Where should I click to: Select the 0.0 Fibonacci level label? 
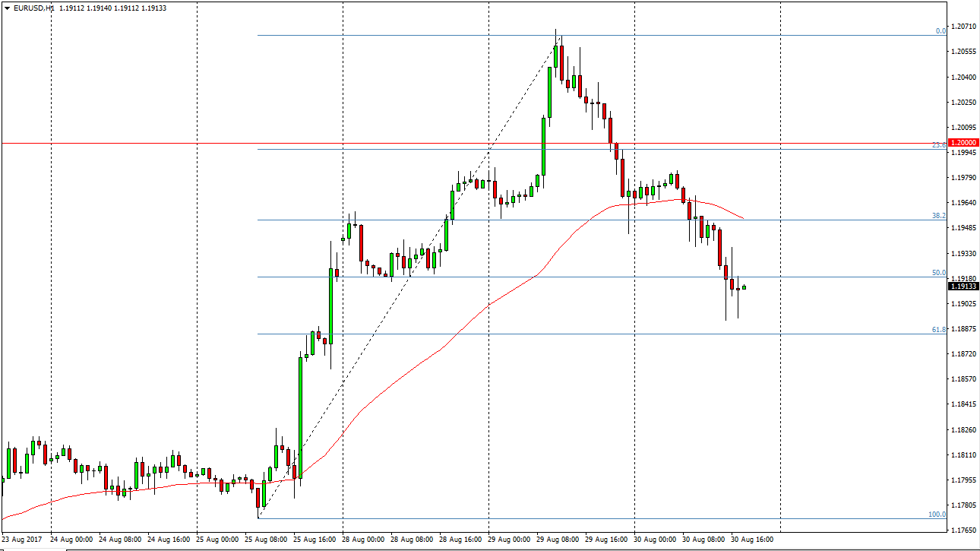tap(940, 31)
